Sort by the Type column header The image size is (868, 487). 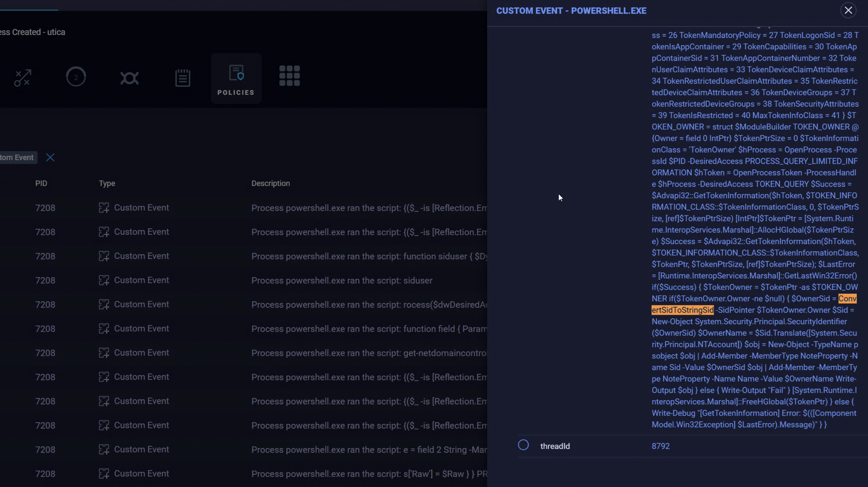click(x=107, y=184)
